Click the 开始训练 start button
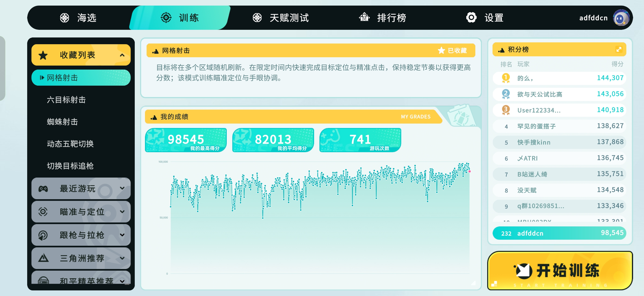Image resolution: width=644 pixels, height=296 pixels. [560, 270]
